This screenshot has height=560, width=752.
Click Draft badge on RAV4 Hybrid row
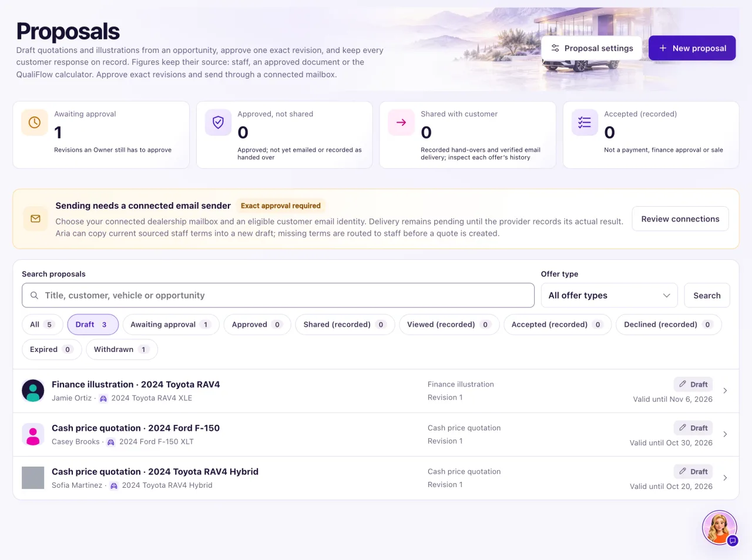pyautogui.click(x=693, y=471)
